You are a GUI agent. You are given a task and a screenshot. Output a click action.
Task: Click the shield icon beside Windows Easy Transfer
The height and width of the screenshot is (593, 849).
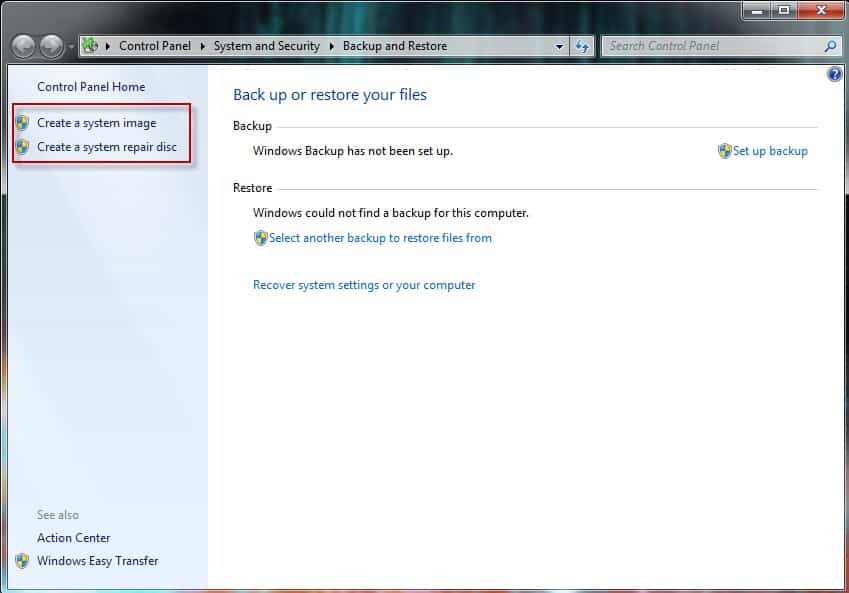click(22, 561)
